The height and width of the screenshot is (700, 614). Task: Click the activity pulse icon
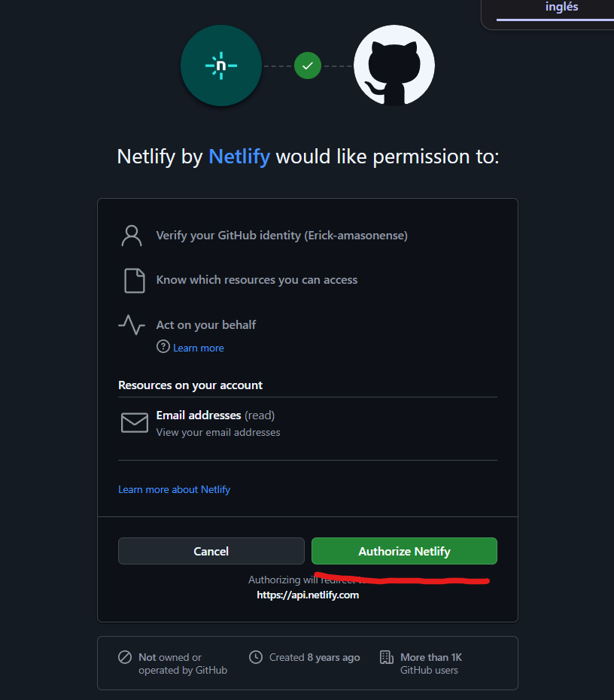(132, 325)
